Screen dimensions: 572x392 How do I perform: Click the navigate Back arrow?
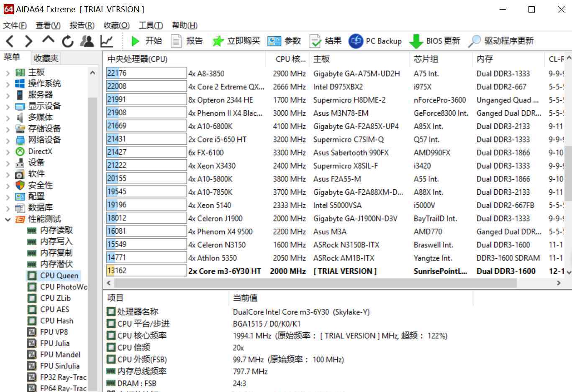point(10,41)
